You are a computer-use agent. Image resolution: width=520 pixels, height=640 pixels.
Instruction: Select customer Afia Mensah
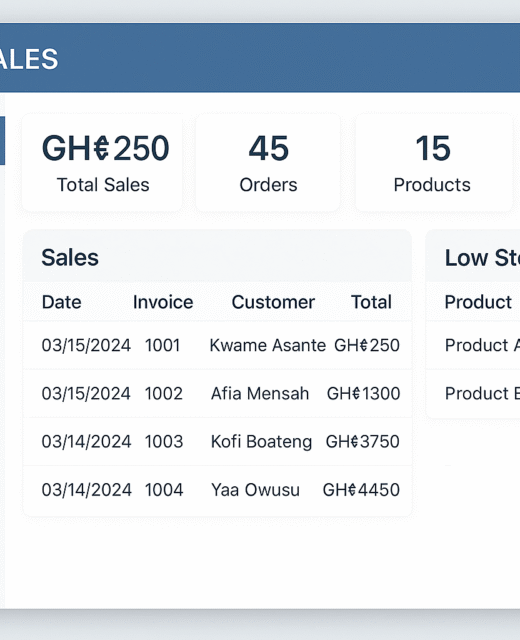[x=260, y=393]
